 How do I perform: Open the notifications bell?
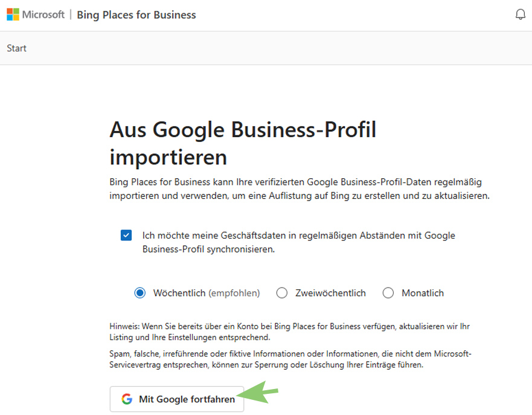point(520,14)
